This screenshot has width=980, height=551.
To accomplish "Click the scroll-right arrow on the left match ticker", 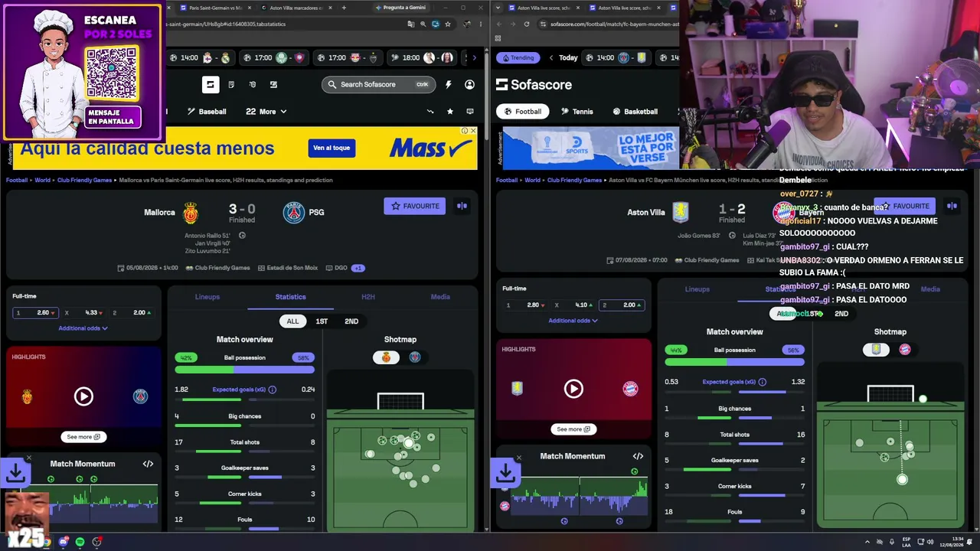I will (x=474, y=57).
